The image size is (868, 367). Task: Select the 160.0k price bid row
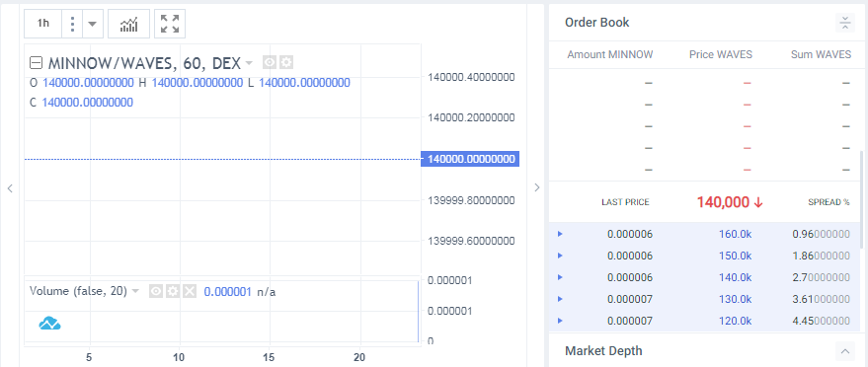pos(705,234)
